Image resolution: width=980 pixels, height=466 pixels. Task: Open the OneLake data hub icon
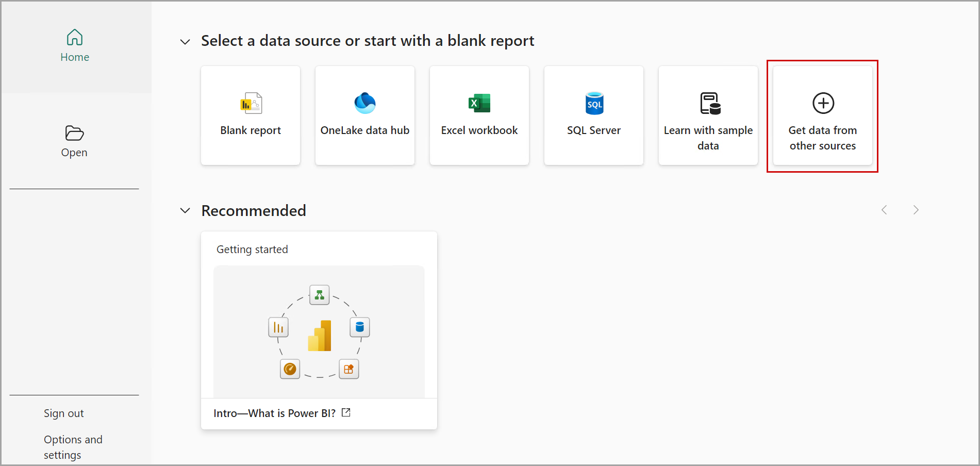pyautogui.click(x=365, y=103)
